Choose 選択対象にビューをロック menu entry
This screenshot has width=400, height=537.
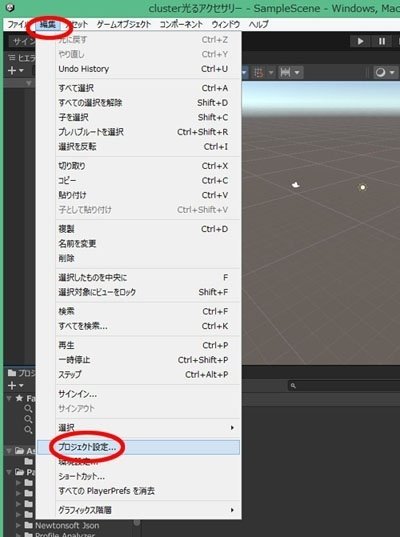138,292
